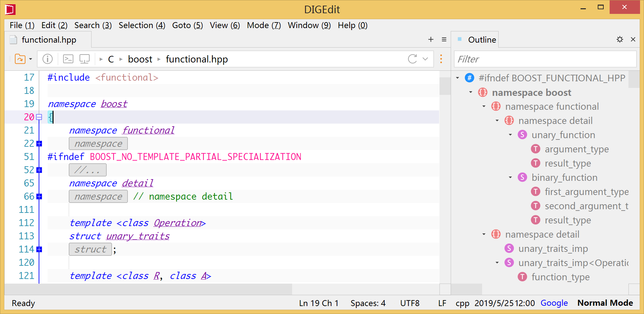Open the path history dropdown chevron
Image resolution: width=644 pixels, height=314 pixels.
(x=425, y=59)
